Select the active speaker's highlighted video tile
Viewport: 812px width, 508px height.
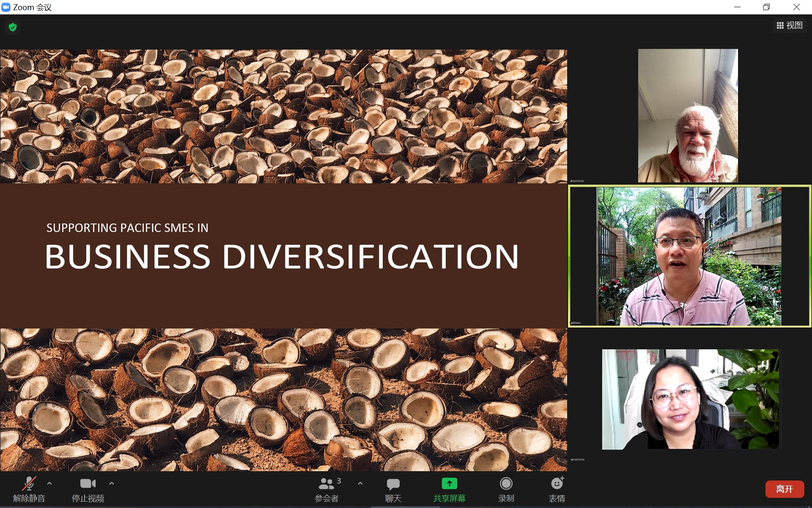tap(689, 256)
